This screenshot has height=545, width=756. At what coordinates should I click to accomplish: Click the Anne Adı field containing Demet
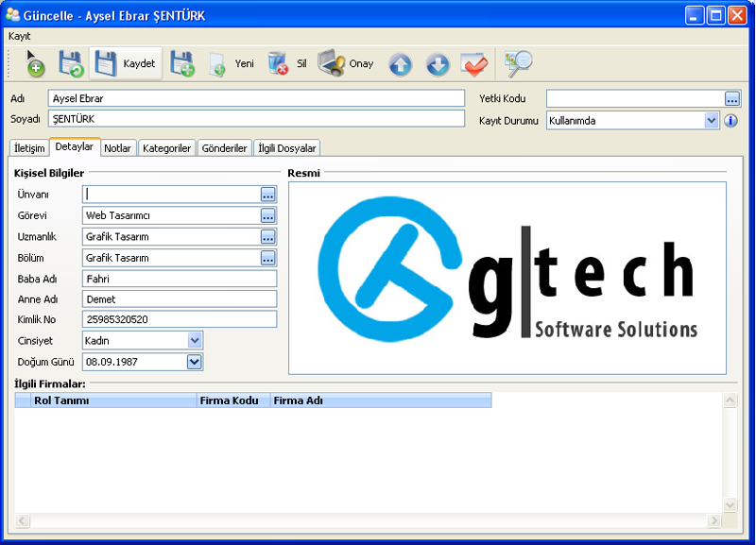pyautogui.click(x=180, y=299)
